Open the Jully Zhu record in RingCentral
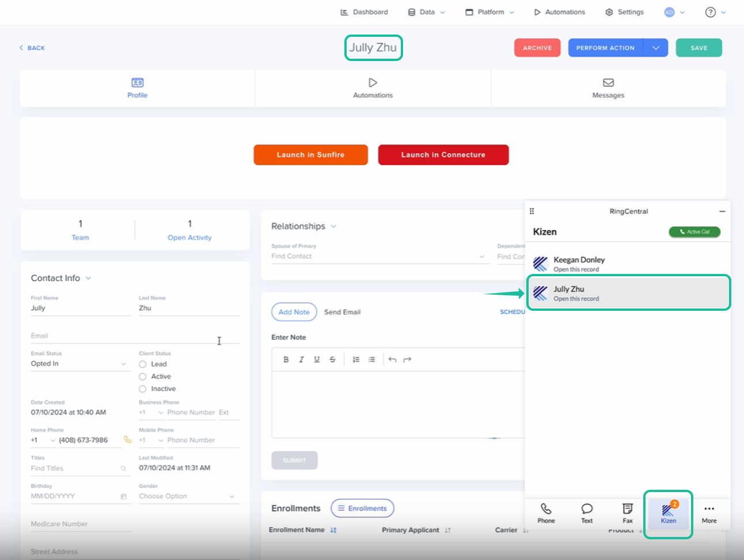 [x=628, y=294]
